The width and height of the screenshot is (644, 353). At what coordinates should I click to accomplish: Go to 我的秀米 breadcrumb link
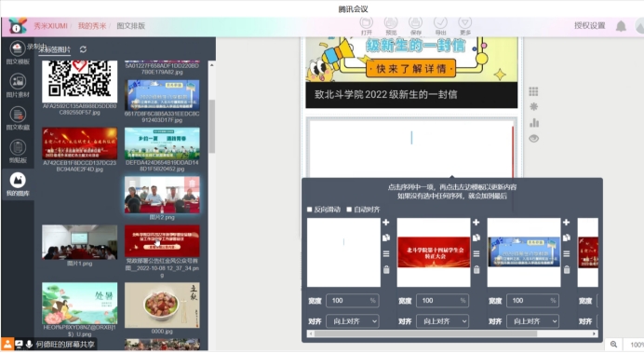click(x=92, y=26)
